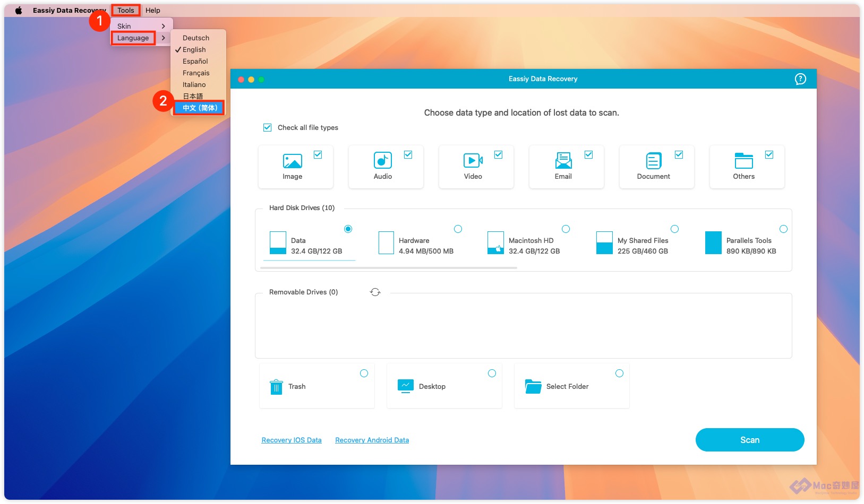Open the Eassiy Data Recovery app menu

tap(69, 11)
